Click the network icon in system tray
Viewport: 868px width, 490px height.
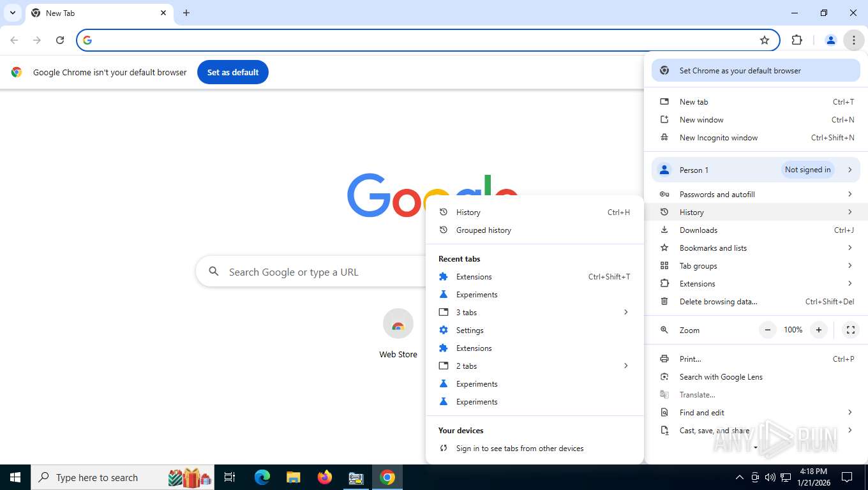pos(786,477)
